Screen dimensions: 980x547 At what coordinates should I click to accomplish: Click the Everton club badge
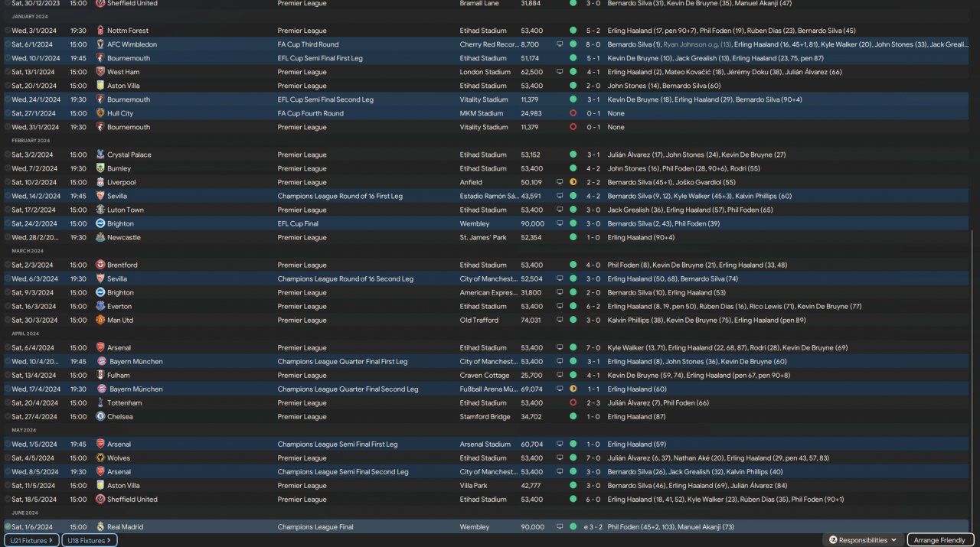tap(100, 306)
